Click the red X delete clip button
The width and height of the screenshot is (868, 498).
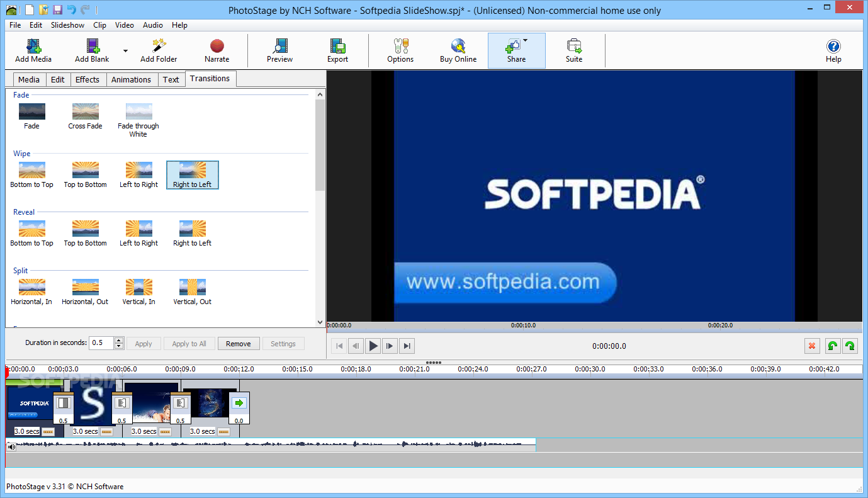click(812, 346)
